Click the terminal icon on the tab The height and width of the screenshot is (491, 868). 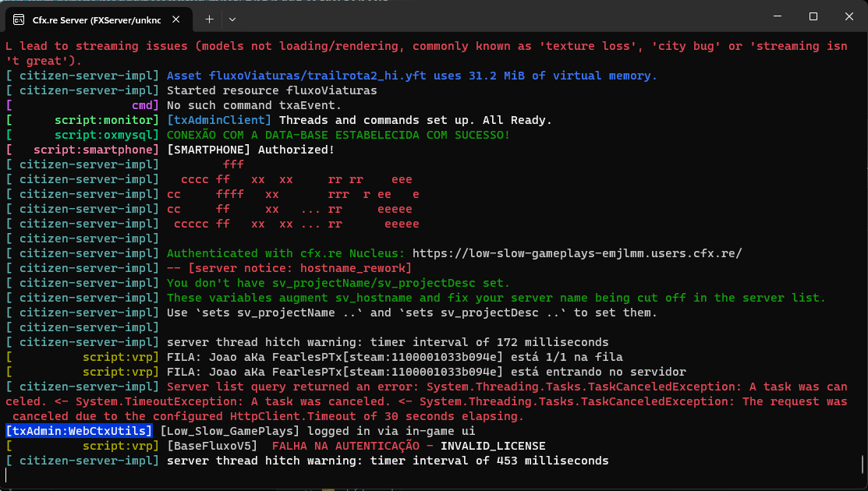point(19,20)
